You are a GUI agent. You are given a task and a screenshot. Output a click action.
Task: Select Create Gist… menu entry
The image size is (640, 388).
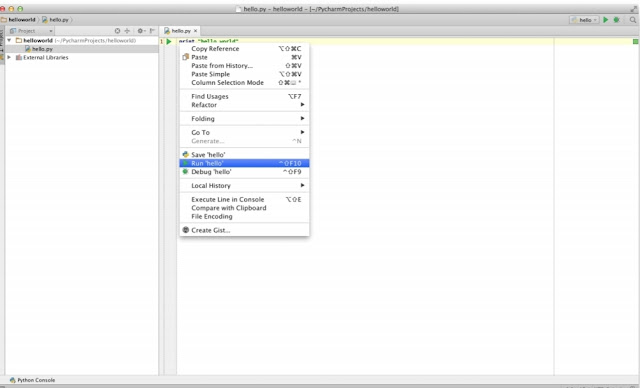coord(244,230)
